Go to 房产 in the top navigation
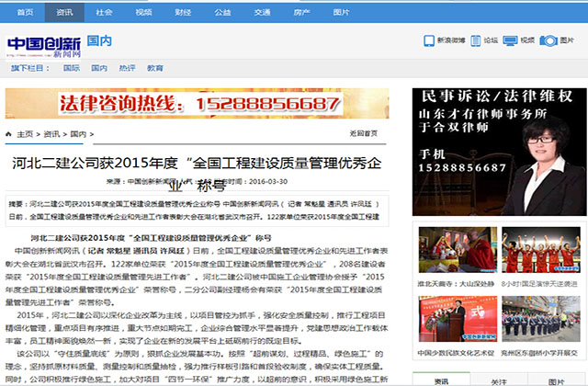 (301, 12)
